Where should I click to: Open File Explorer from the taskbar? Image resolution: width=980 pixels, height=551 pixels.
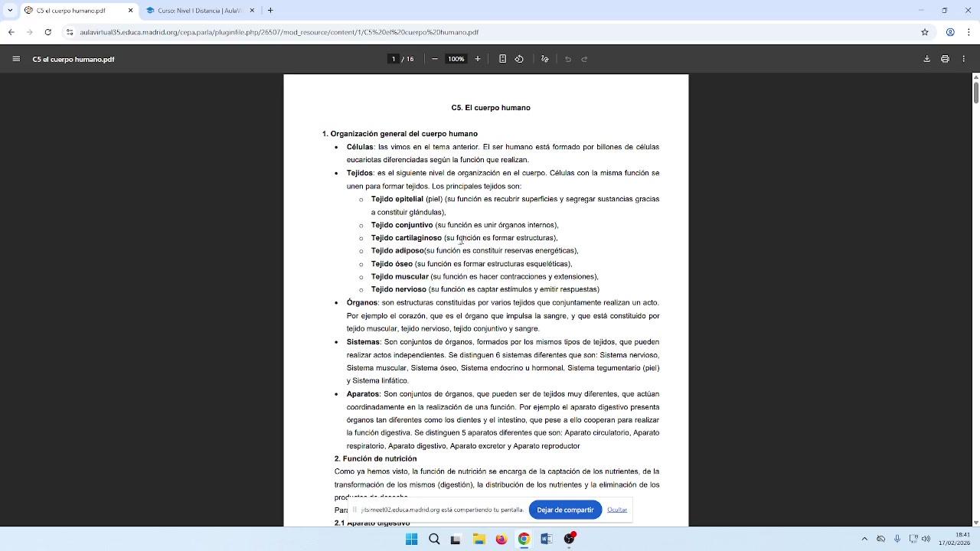(479, 539)
